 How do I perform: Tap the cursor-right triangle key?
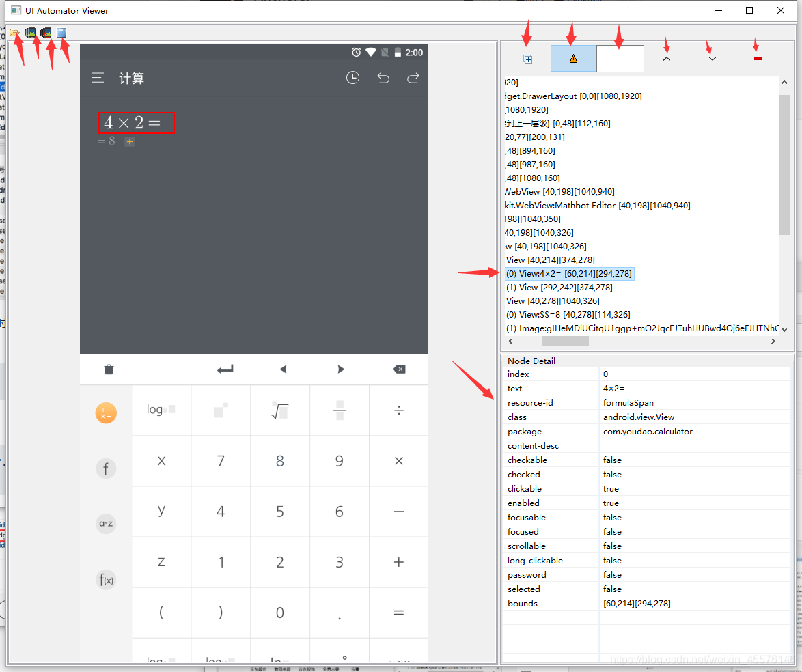click(341, 369)
